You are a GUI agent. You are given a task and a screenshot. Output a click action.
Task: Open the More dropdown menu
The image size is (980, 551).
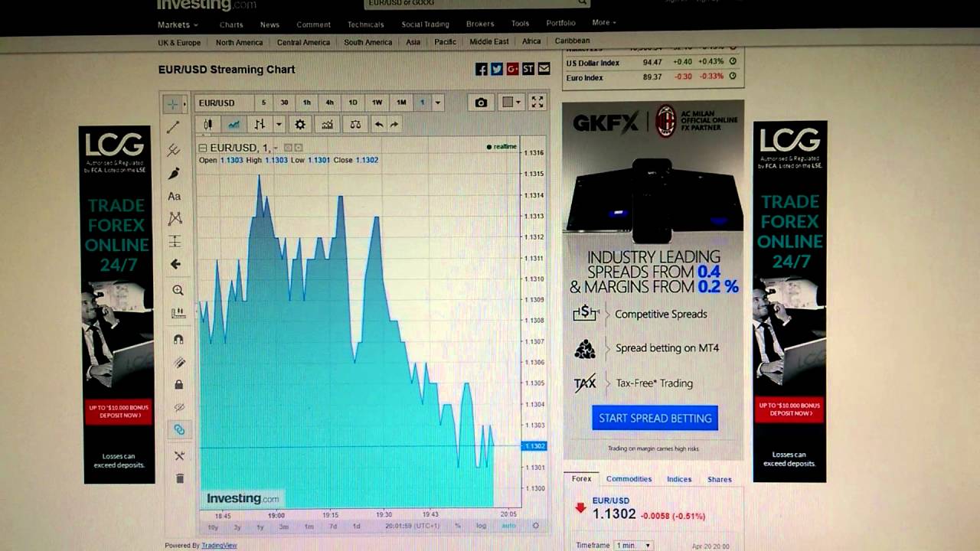(x=603, y=23)
